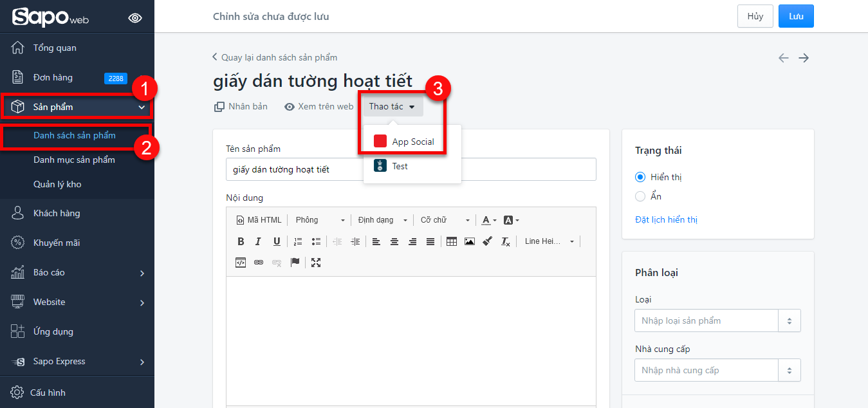The width and height of the screenshot is (868, 408).
Task: Maximize the editor to fullscreen
Action: pyautogui.click(x=316, y=263)
